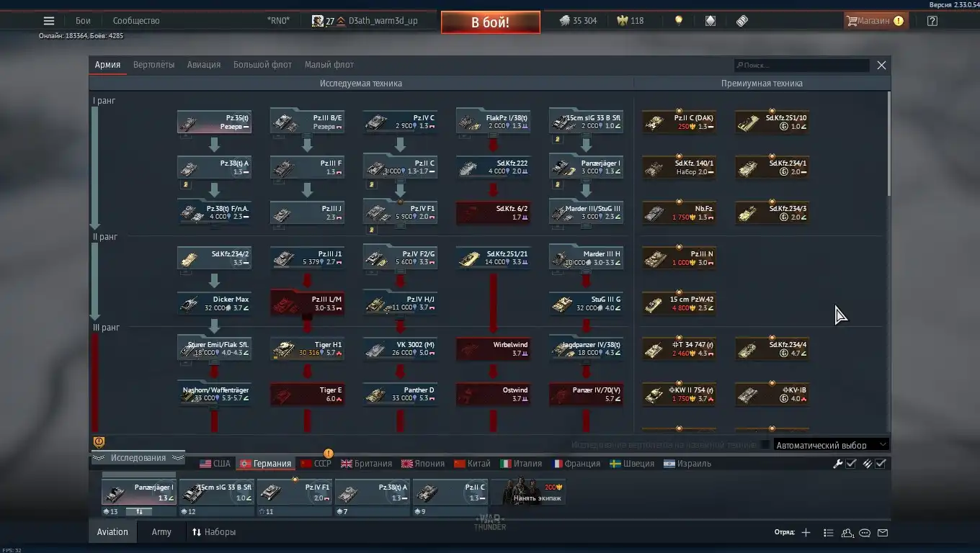This screenshot has width=980, height=553.
Task: Select the Sd.Kfz.222 vehicle card
Action: point(493,168)
